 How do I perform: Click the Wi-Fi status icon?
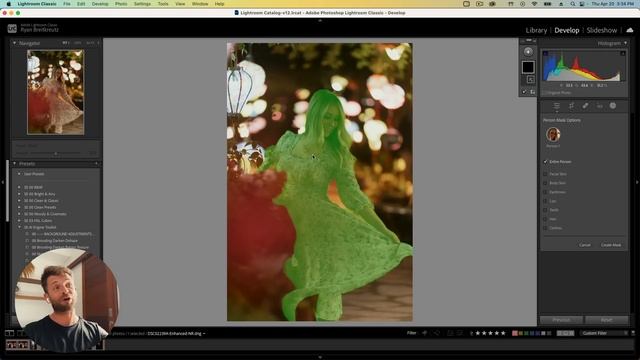(534, 4)
